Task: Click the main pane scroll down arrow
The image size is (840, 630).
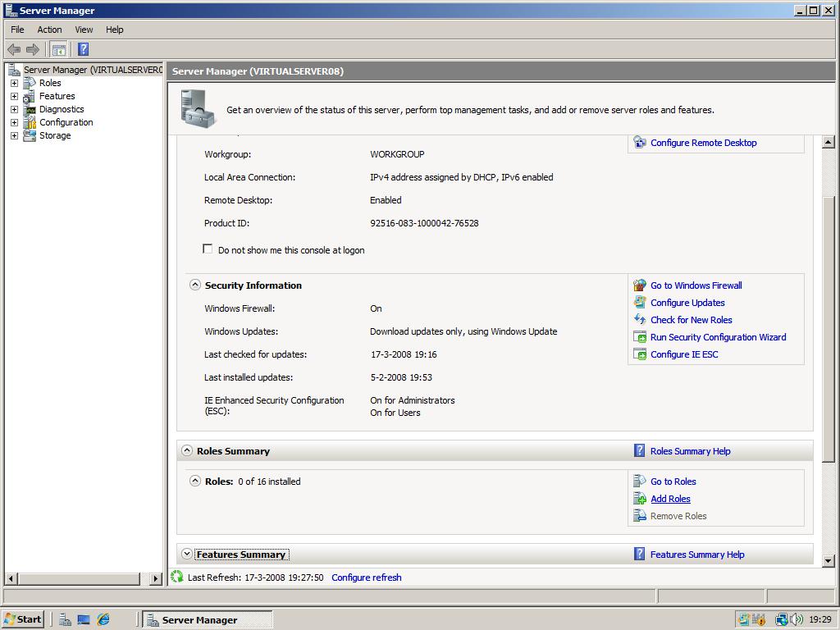Action: [829, 561]
